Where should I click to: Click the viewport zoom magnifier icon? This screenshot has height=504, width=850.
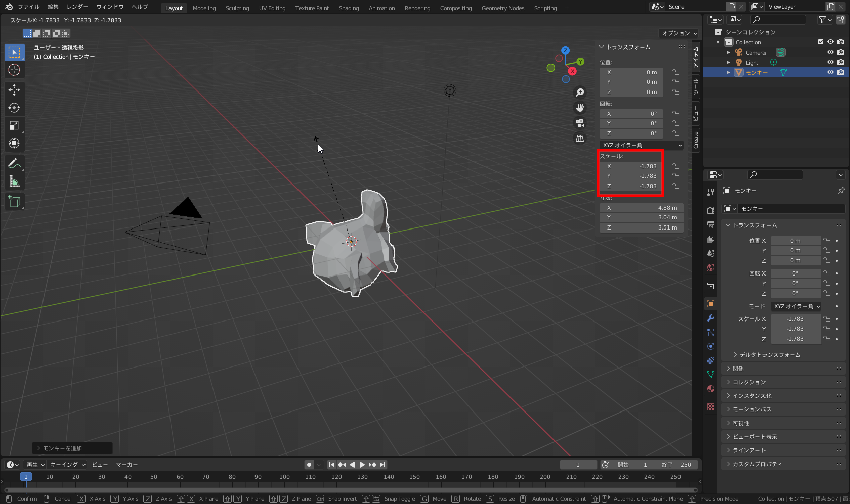(x=580, y=93)
